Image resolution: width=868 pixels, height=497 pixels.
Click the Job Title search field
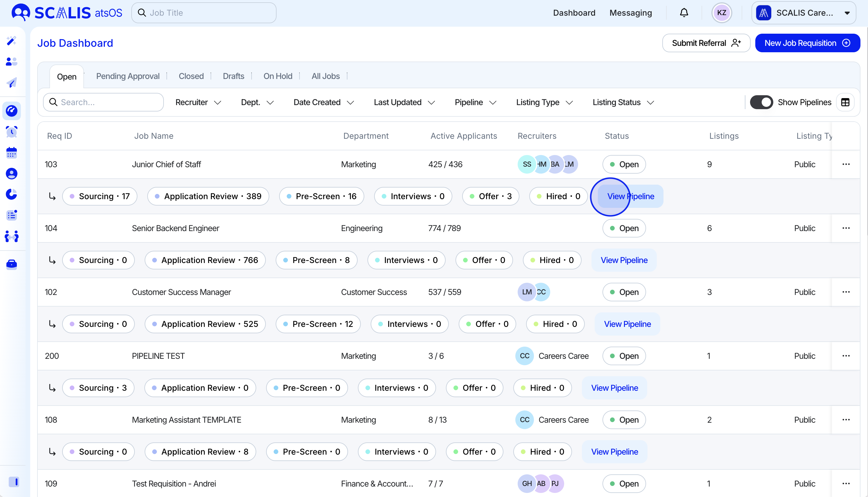[204, 13]
